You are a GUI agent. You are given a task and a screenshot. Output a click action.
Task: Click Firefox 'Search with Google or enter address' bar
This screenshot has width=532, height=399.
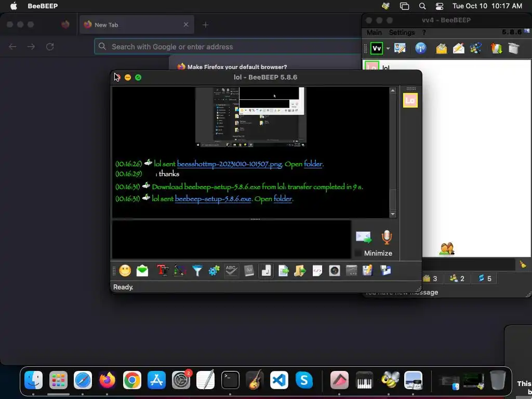tap(228, 47)
